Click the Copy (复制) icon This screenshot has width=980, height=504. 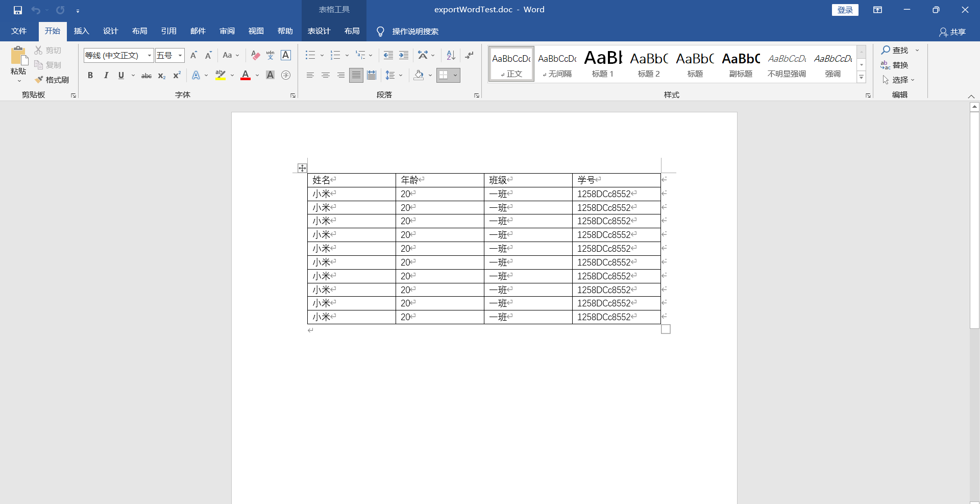38,65
